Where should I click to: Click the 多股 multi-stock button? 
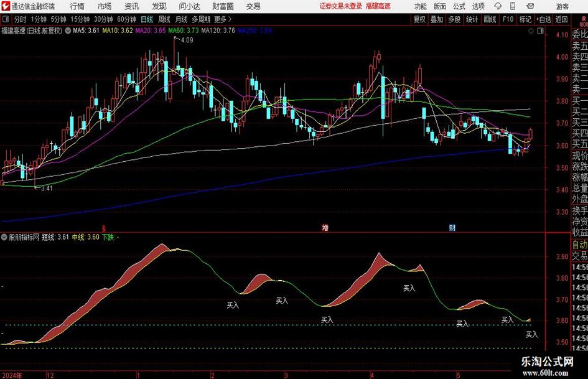point(454,19)
